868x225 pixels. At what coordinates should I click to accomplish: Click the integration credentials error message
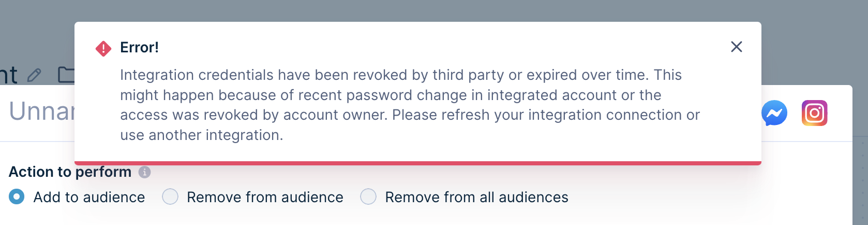(x=410, y=105)
